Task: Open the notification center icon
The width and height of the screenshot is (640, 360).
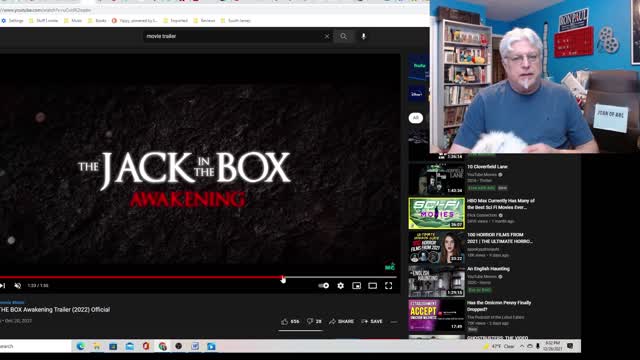Action: pyautogui.click(x=570, y=346)
